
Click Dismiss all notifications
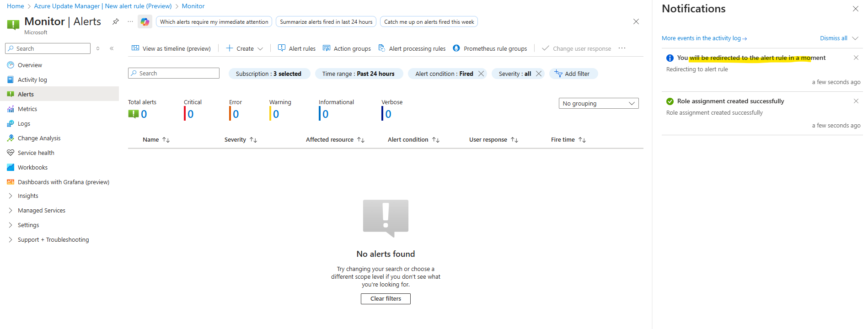833,38
